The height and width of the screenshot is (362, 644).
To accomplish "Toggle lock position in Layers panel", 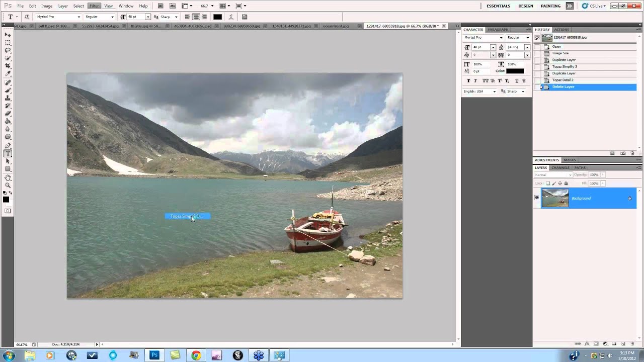I will (x=560, y=184).
